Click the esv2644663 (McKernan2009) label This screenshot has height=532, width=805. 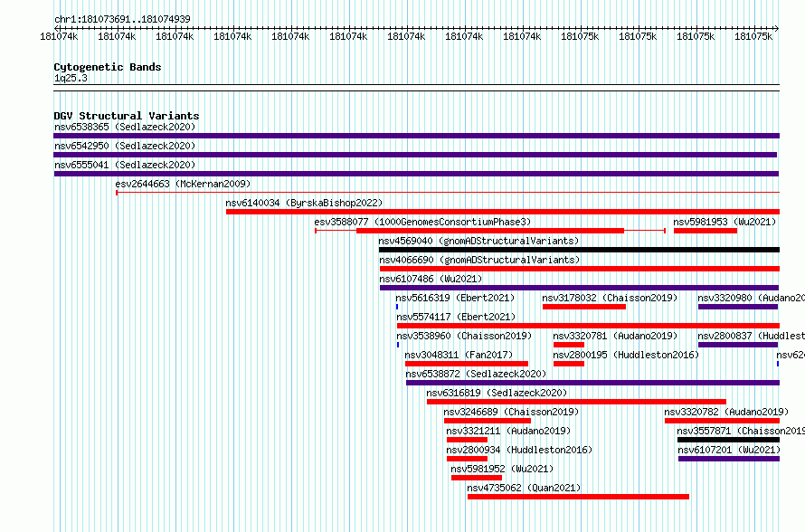(x=183, y=184)
